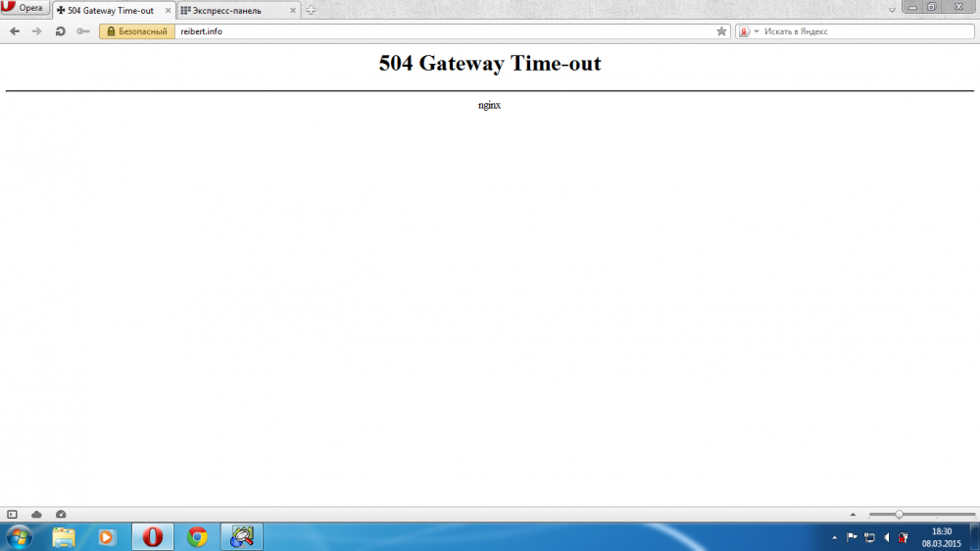980x551 pixels.
Task: Switch to the 504 Gateway Time-out tab
Action: pyautogui.click(x=113, y=11)
